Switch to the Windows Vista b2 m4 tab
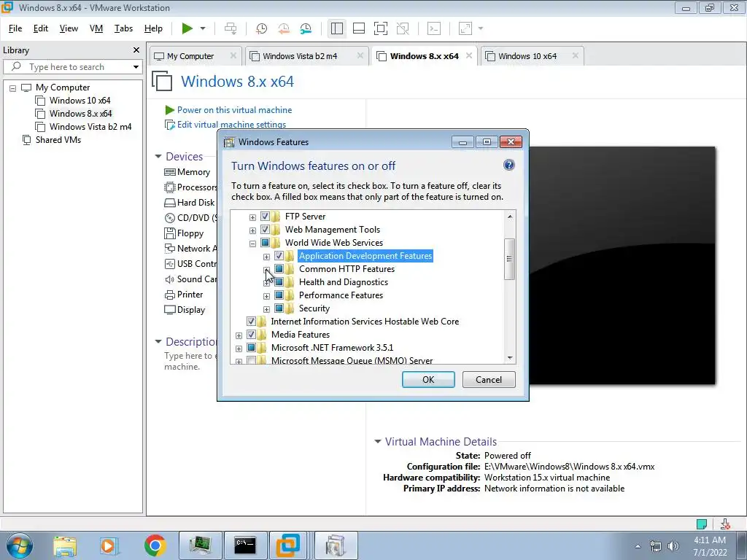 [x=300, y=56]
